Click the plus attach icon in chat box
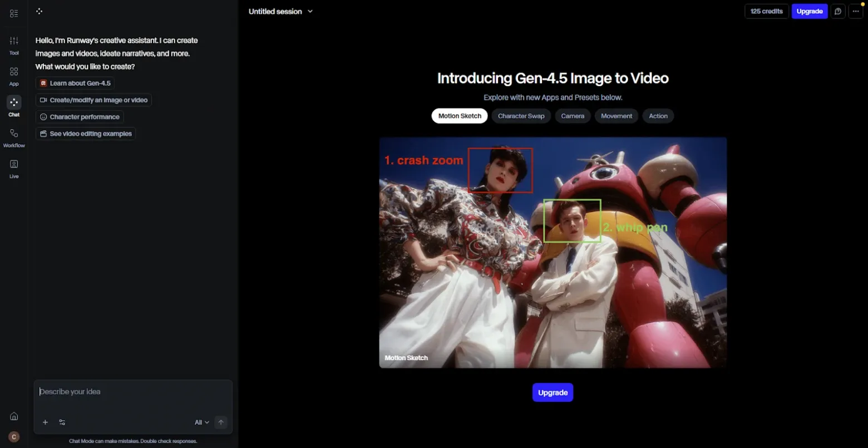The image size is (868, 448). click(46, 422)
